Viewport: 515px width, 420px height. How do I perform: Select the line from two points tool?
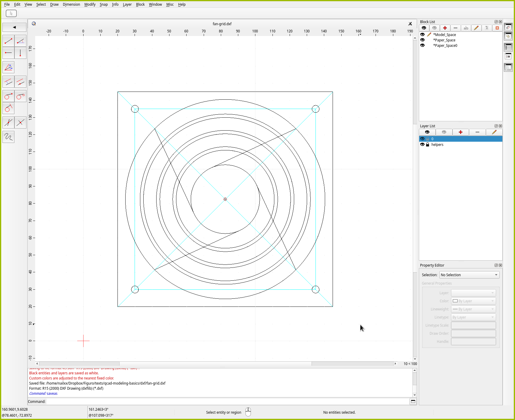click(8, 41)
